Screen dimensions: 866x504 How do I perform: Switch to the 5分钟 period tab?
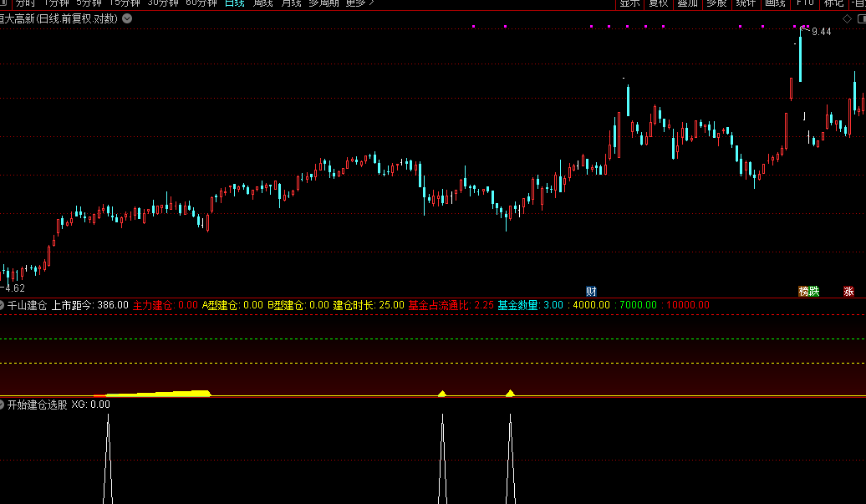[x=89, y=3]
